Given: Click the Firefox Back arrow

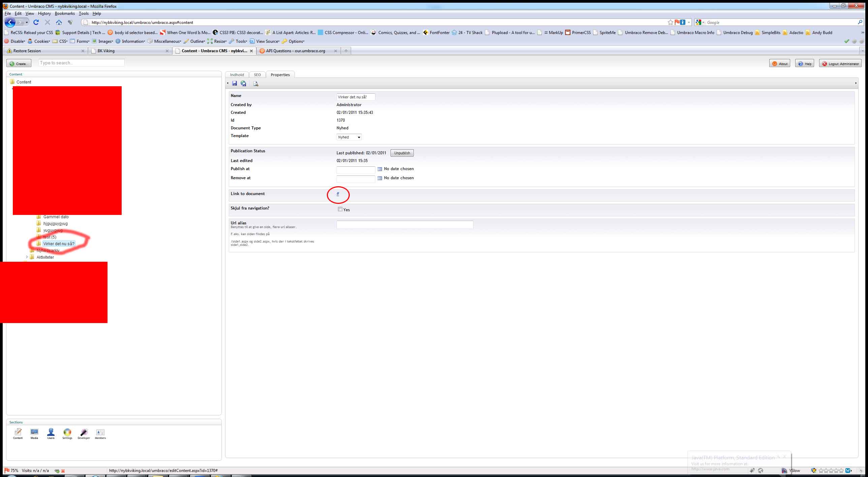Looking at the screenshot, I should (10, 22).
